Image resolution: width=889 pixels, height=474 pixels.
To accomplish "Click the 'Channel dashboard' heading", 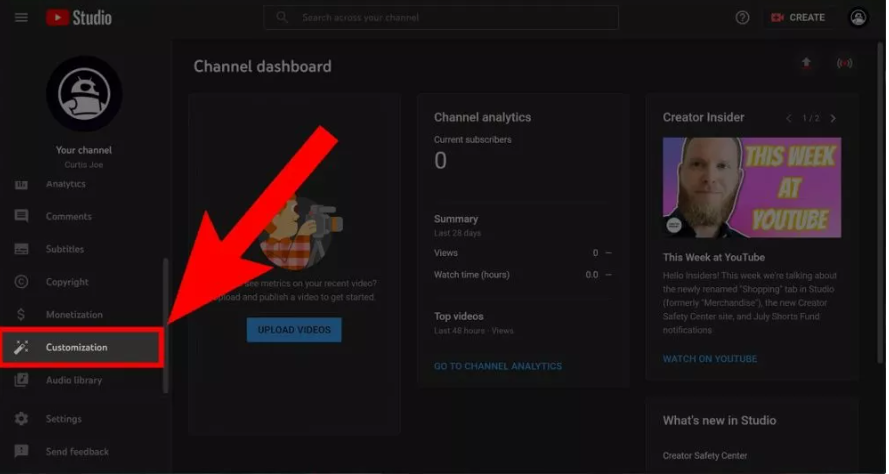I will point(263,66).
